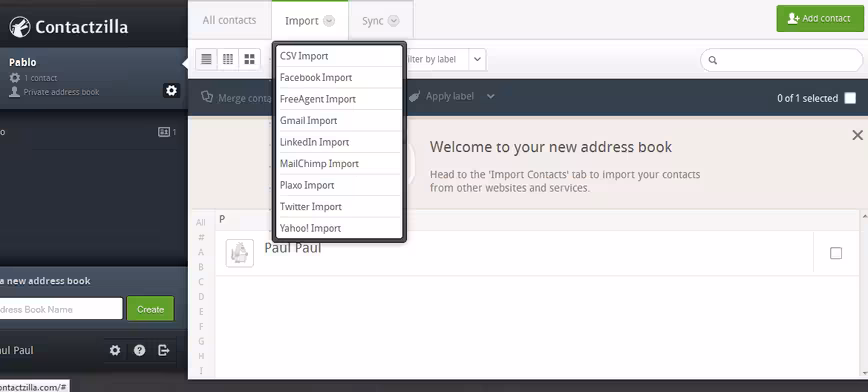Click the welcome heading text
Viewport: 868px width, 392px height.
[551, 147]
